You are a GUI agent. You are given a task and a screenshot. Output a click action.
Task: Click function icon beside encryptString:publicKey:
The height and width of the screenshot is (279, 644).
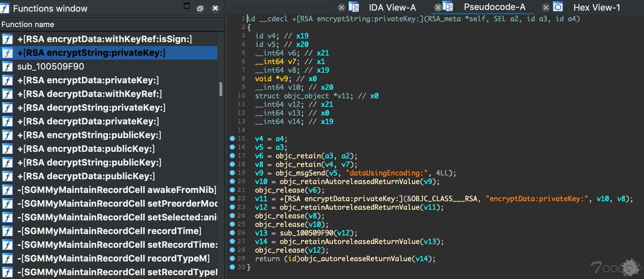[x=7, y=135]
